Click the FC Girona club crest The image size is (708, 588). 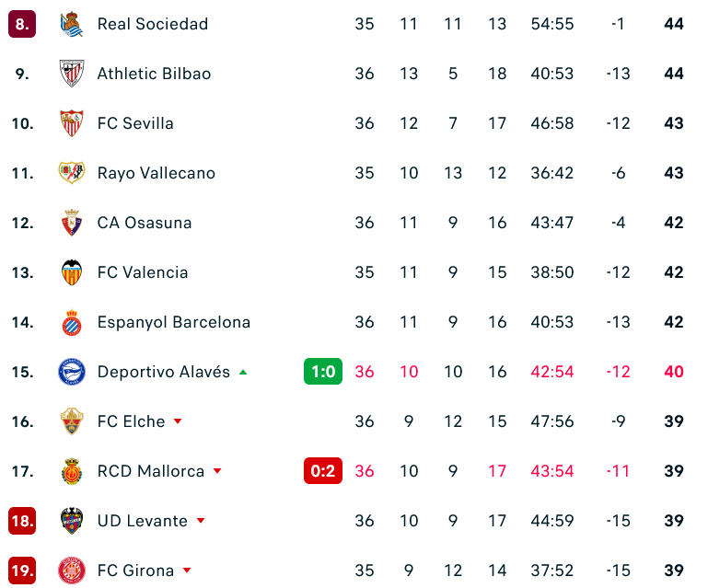coord(72,571)
